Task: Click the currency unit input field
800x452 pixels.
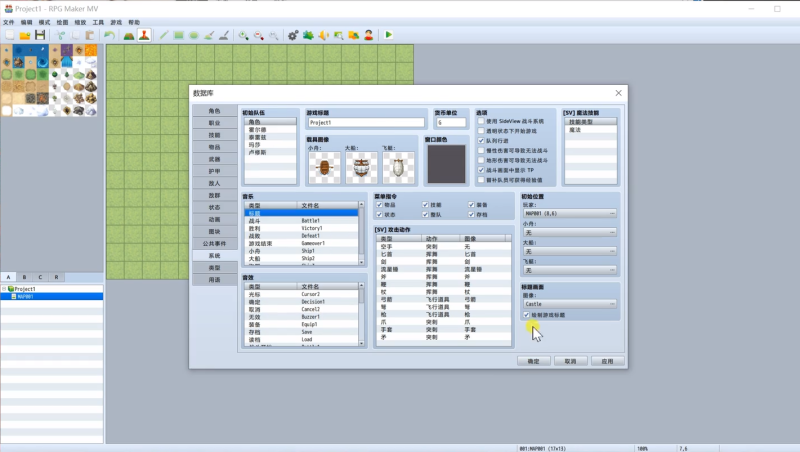Action: click(x=451, y=122)
